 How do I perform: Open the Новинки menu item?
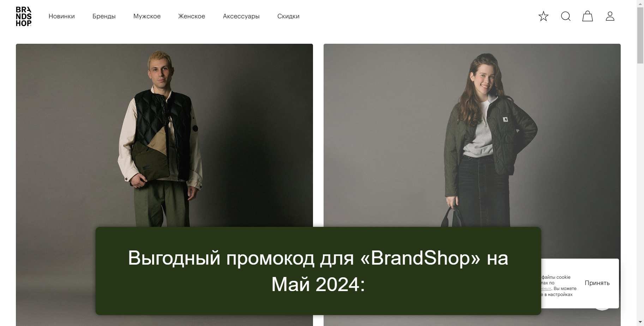(x=62, y=16)
